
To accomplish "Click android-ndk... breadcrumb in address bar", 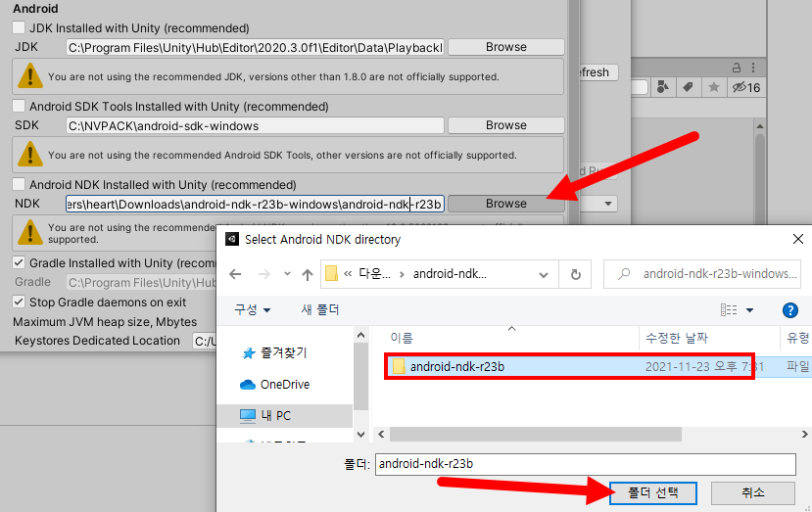I will coord(450,273).
